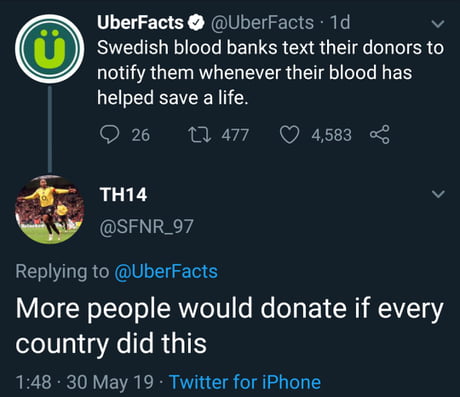
Task: View the 26 replies count
Action: (x=141, y=135)
